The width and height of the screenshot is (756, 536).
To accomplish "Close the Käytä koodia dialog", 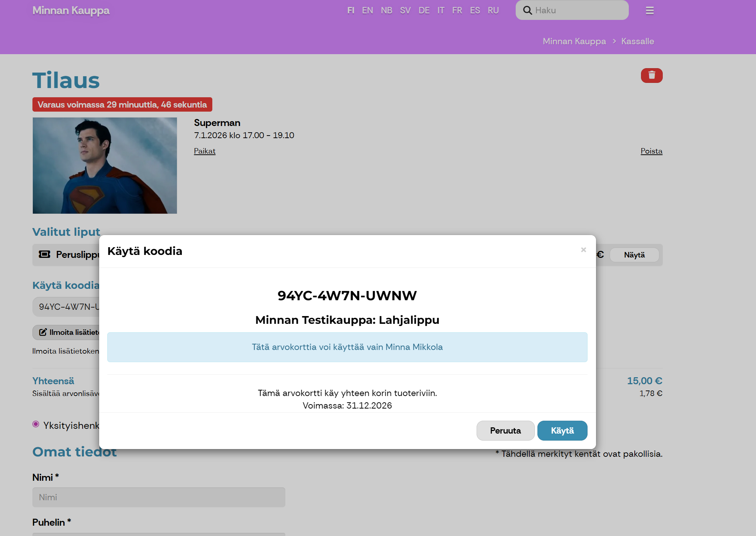I will [583, 250].
